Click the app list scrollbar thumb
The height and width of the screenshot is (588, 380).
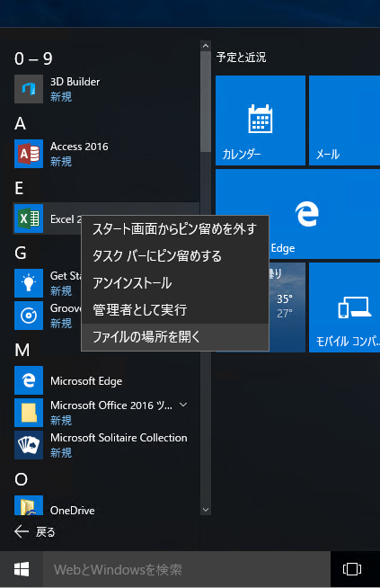pyautogui.click(x=206, y=102)
